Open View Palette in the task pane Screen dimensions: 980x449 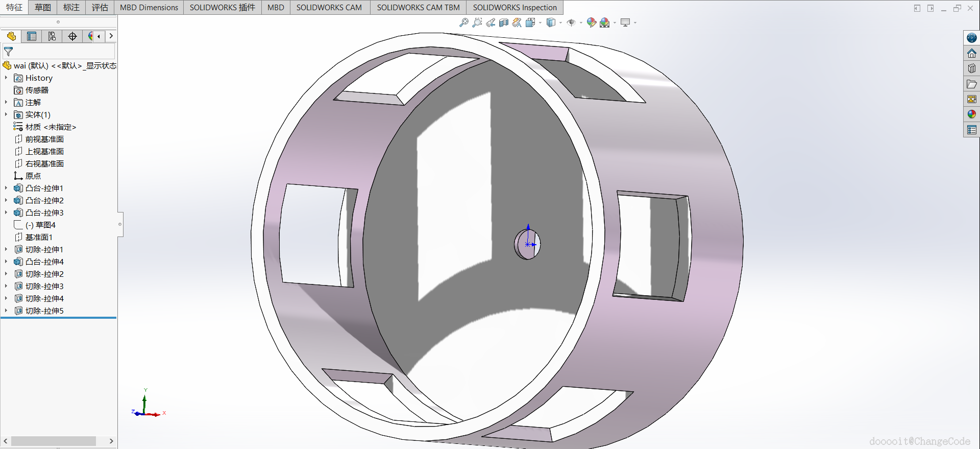click(971, 99)
